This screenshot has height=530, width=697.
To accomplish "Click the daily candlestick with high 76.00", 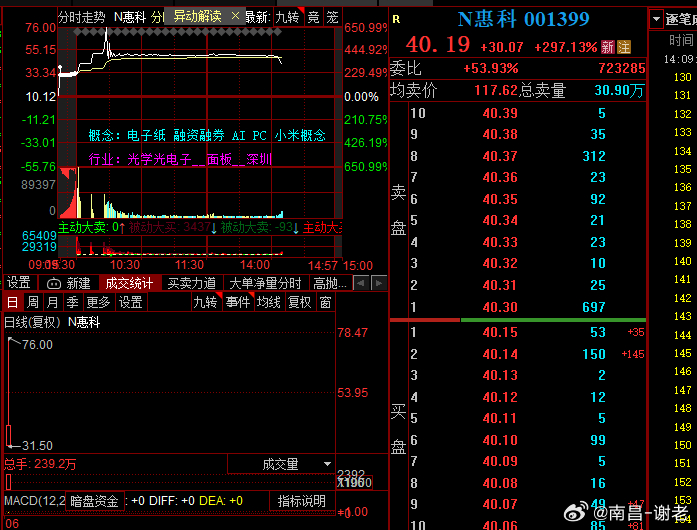I will [9, 393].
